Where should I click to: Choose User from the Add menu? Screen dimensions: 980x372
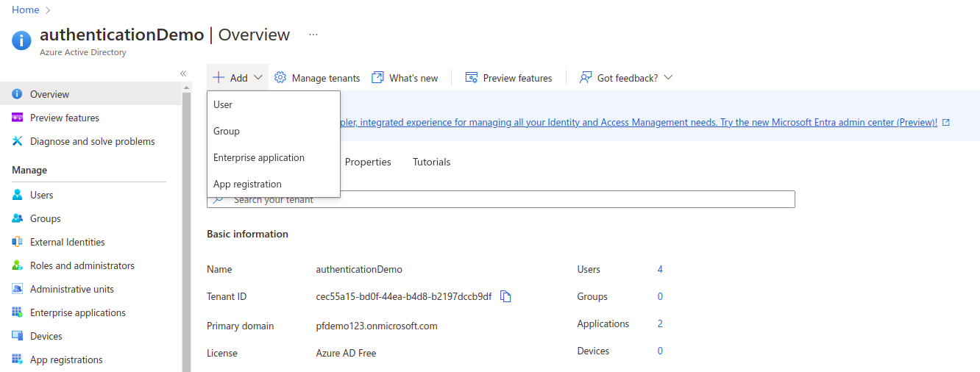point(274,104)
